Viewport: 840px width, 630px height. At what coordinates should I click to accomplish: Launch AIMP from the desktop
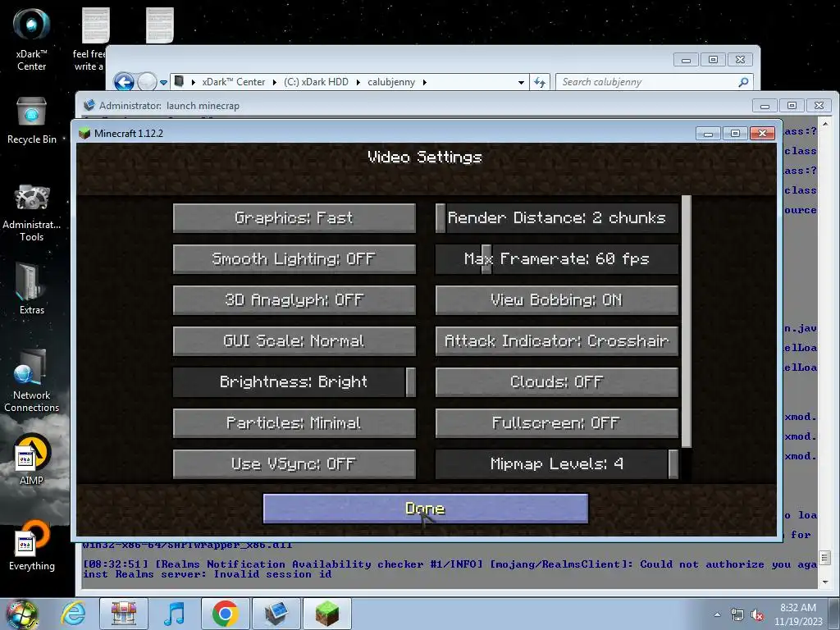[x=31, y=459]
